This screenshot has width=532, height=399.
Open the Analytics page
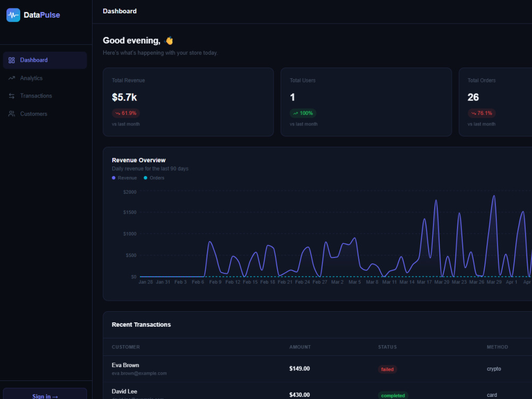tap(45, 78)
